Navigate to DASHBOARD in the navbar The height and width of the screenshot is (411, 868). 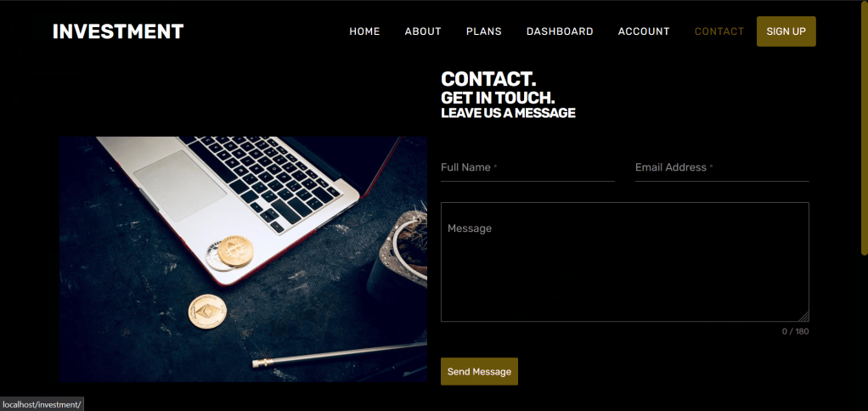point(560,31)
